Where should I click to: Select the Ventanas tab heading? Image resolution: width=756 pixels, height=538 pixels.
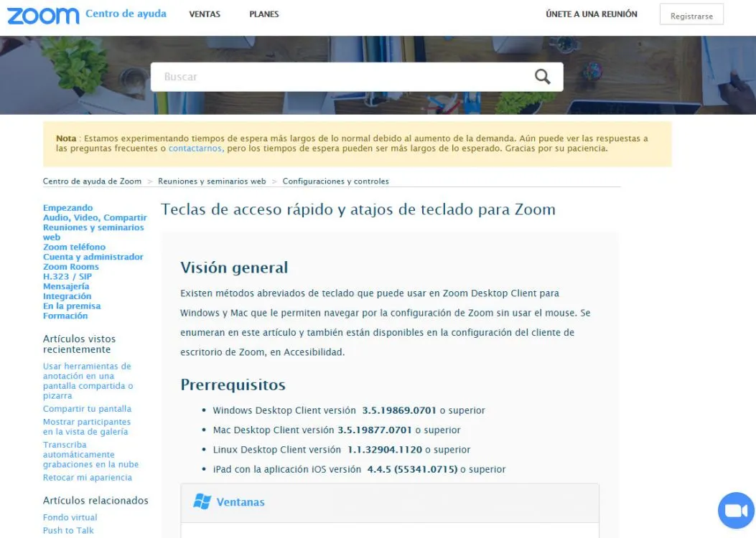coord(241,502)
